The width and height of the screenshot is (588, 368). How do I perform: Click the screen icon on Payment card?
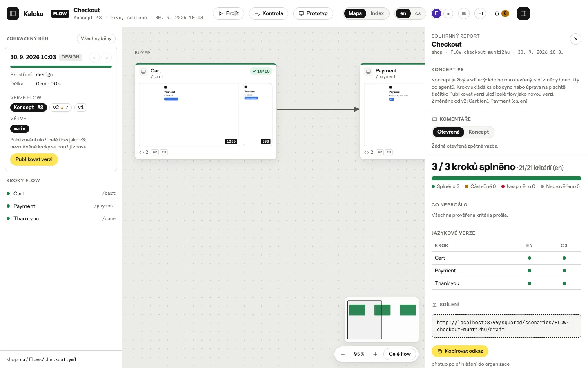[368, 72]
